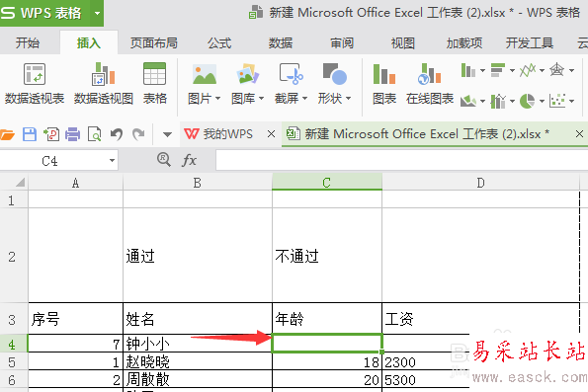Screen dimensions: 588x392
Task: Select the 姓名 header cell
Action: [198, 319]
